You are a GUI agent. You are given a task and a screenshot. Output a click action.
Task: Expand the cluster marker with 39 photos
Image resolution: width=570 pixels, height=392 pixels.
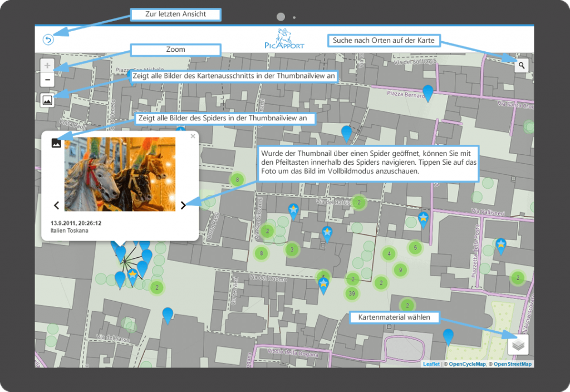(351, 293)
